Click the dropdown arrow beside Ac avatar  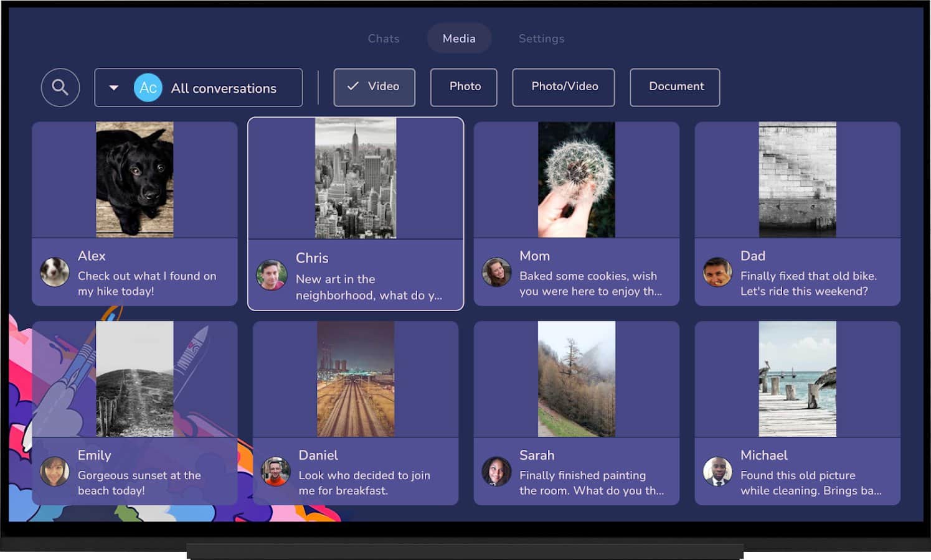coord(113,88)
